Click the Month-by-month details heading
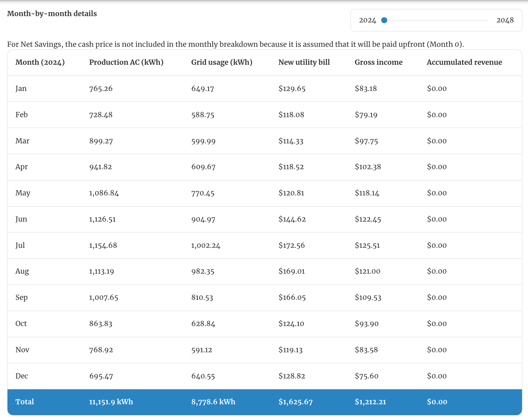This screenshot has height=420, width=528. pos(52,13)
